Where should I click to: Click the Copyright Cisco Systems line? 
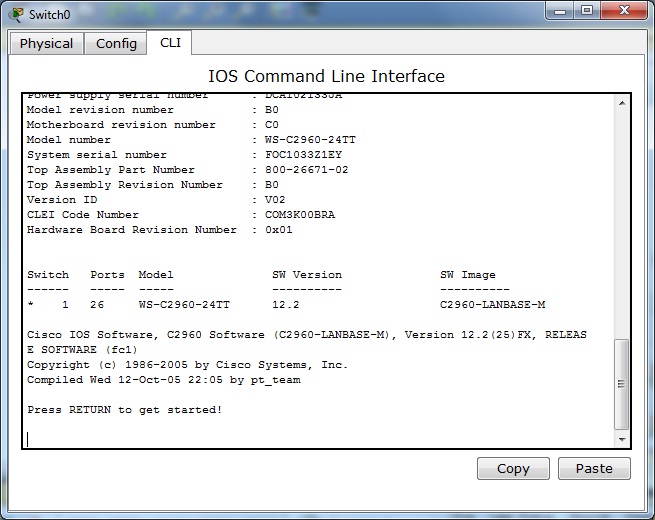coord(187,365)
